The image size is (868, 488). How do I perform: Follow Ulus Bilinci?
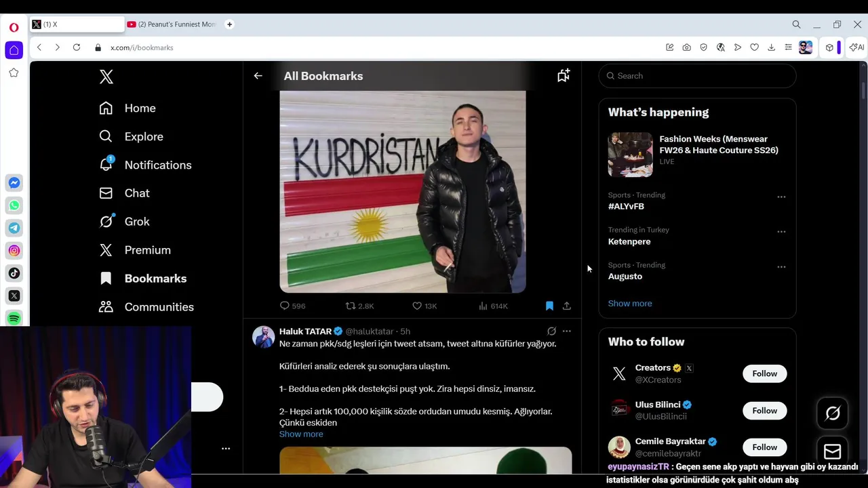click(x=764, y=411)
